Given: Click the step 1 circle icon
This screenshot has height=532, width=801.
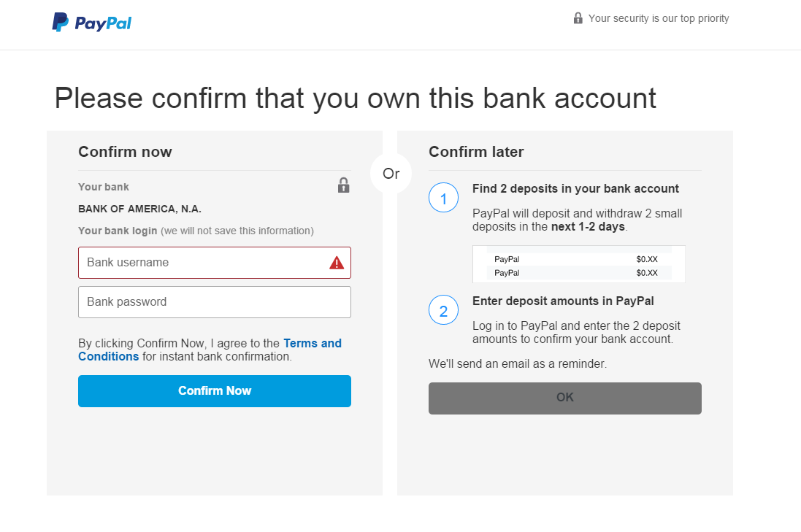Looking at the screenshot, I should pyautogui.click(x=443, y=198).
